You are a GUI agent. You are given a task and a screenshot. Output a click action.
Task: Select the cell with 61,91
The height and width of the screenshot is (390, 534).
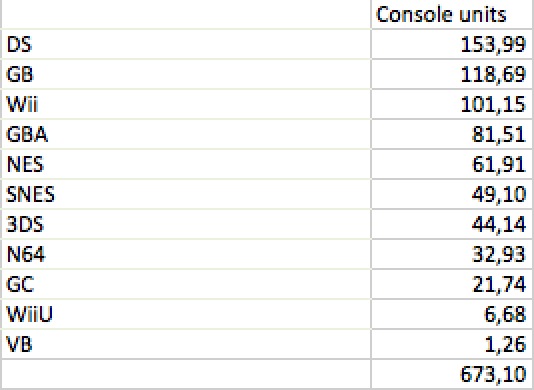[x=452, y=164]
